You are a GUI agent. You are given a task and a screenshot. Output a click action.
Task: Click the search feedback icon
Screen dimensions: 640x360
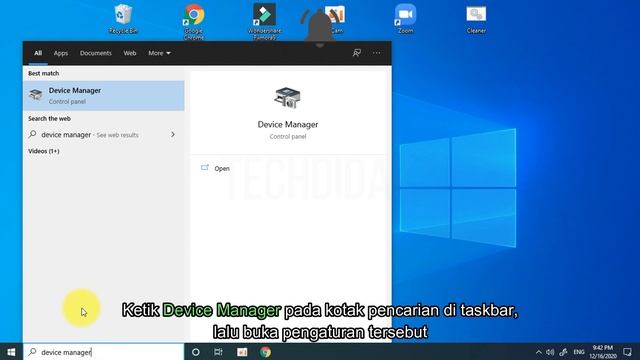357,53
